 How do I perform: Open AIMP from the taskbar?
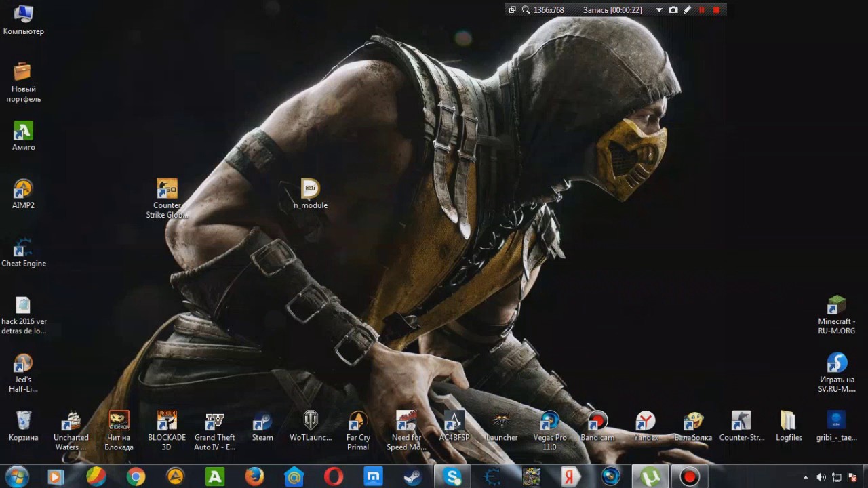coord(175,477)
